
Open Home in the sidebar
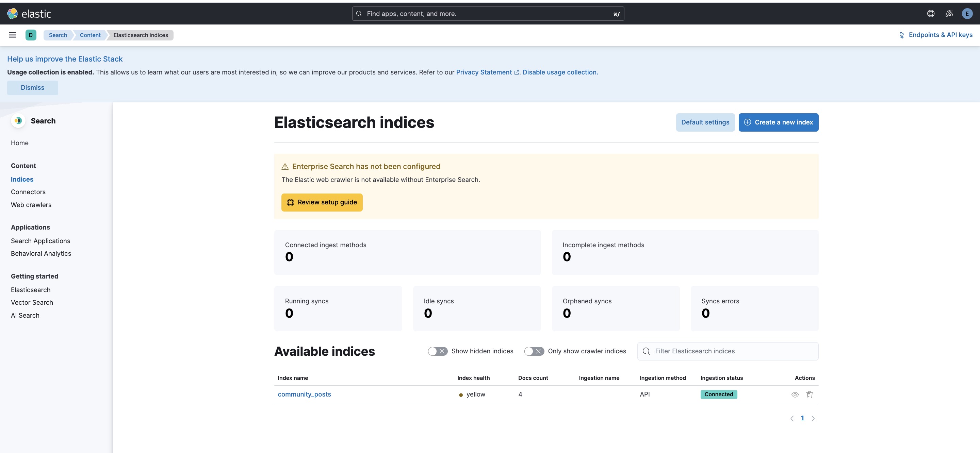point(20,143)
